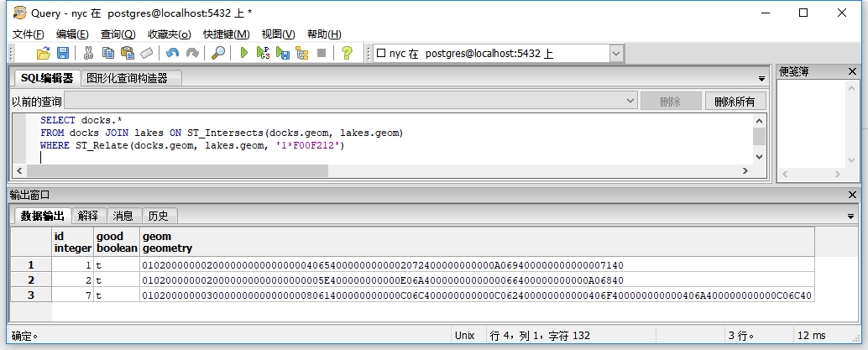
Task: Select the 历史 tab
Action: (159, 216)
